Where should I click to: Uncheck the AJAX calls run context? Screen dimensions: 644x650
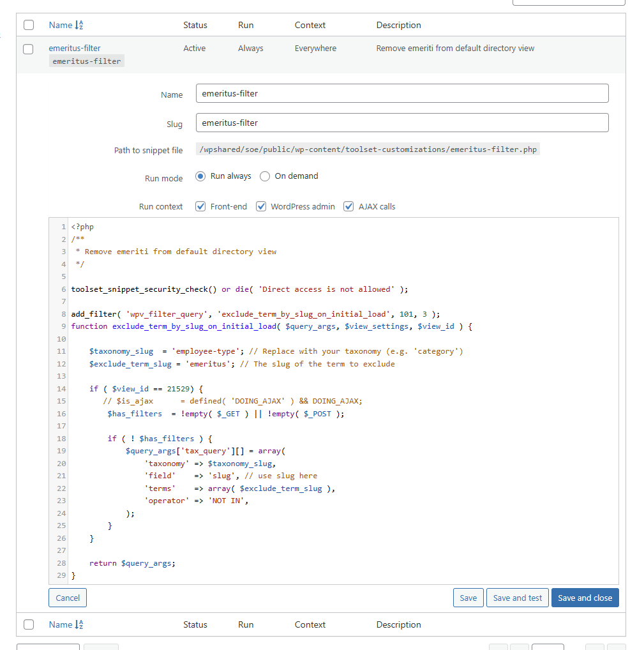[x=348, y=206]
